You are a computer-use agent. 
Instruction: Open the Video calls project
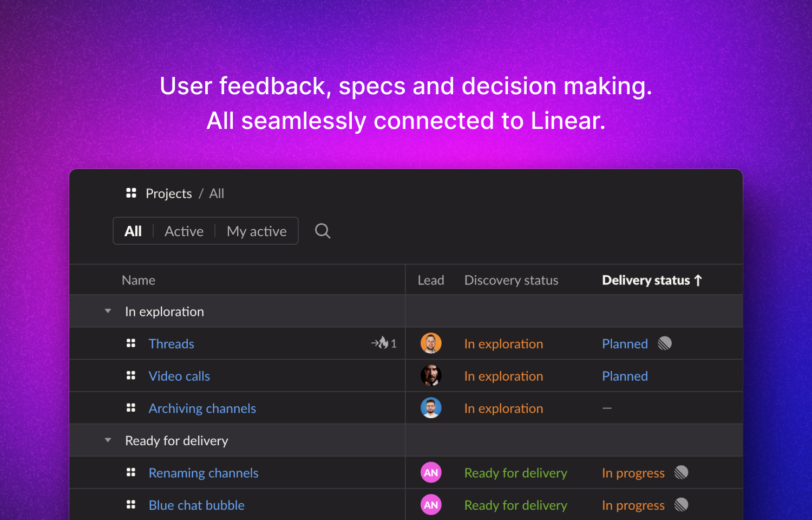[179, 376]
